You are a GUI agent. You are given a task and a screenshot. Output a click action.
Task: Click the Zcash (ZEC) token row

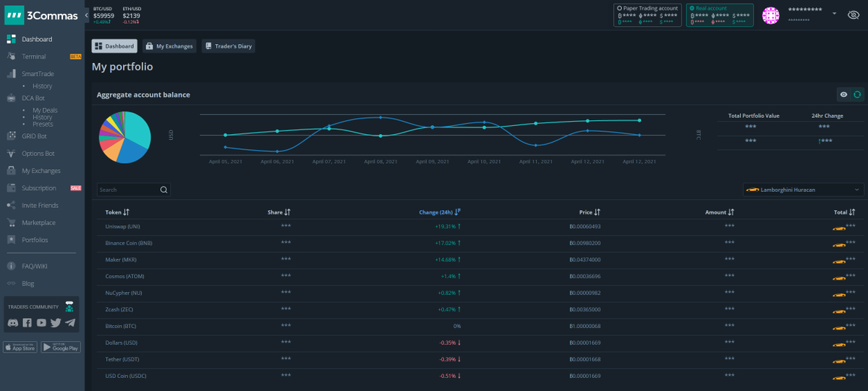(480, 310)
